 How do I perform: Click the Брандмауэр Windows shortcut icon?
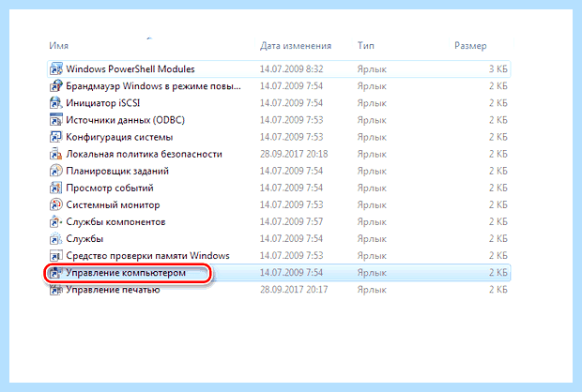coord(56,86)
